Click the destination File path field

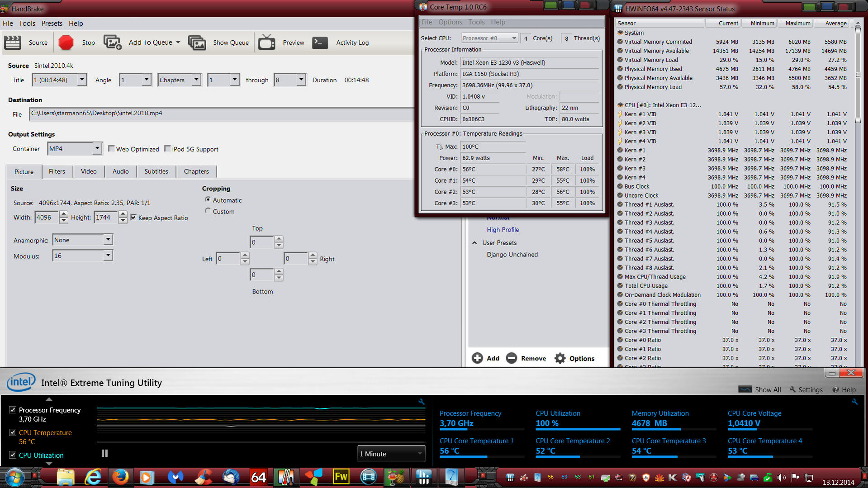(x=221, y=114)
